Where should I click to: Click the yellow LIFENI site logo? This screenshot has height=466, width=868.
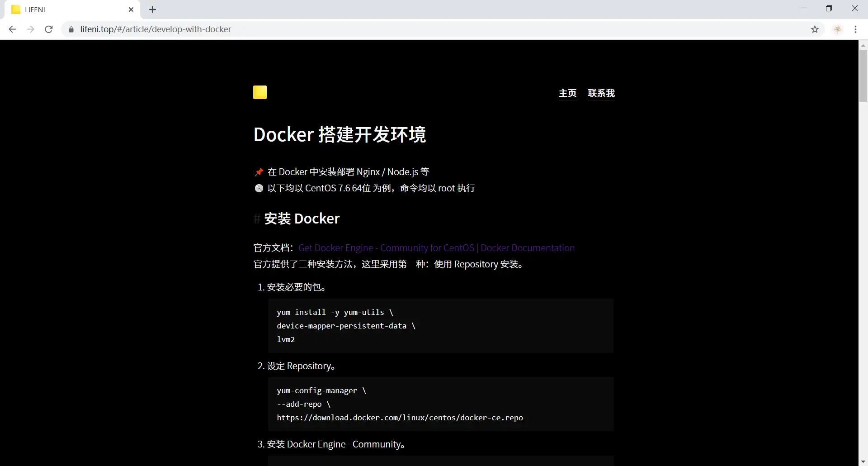(260, 92)
